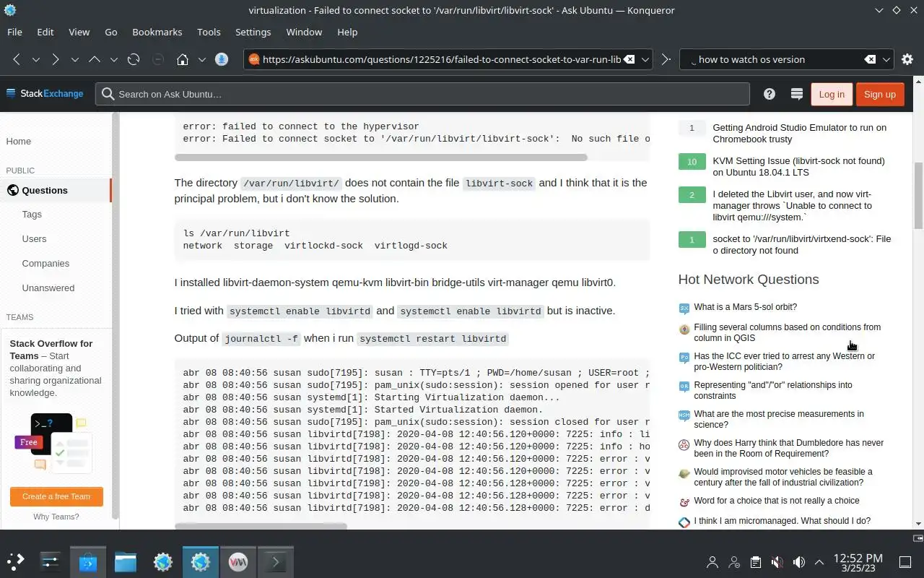Open the Edit menu

point(45,32)
